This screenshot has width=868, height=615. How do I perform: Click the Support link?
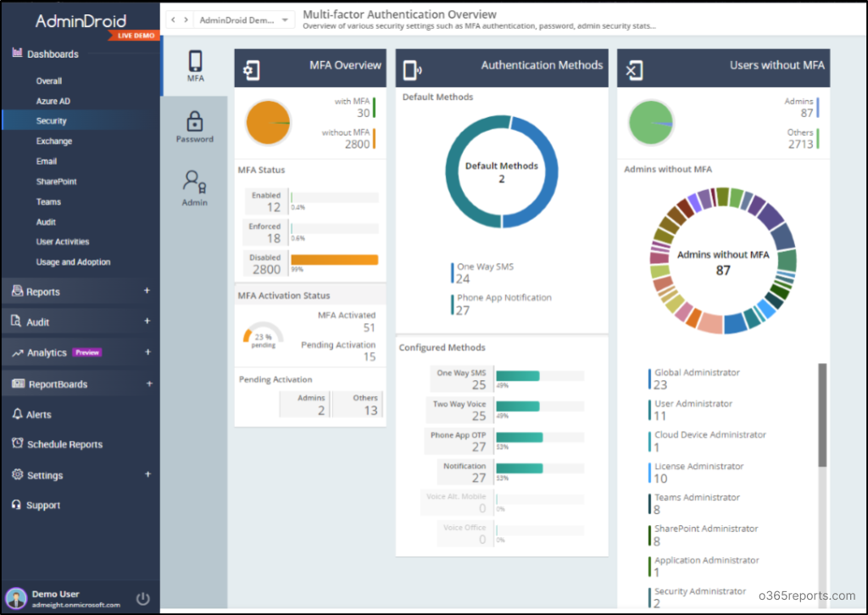(43, 506)
